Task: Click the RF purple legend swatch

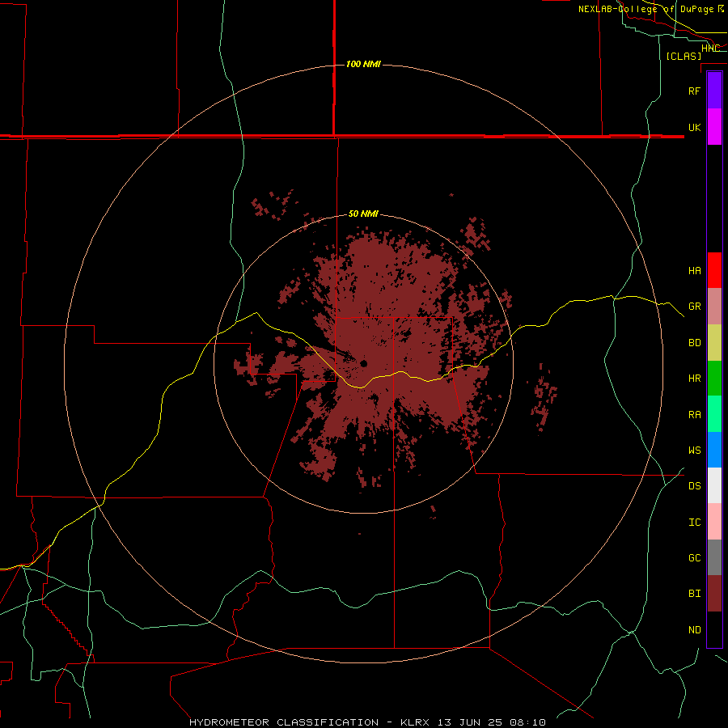Action: pos(714,91)
